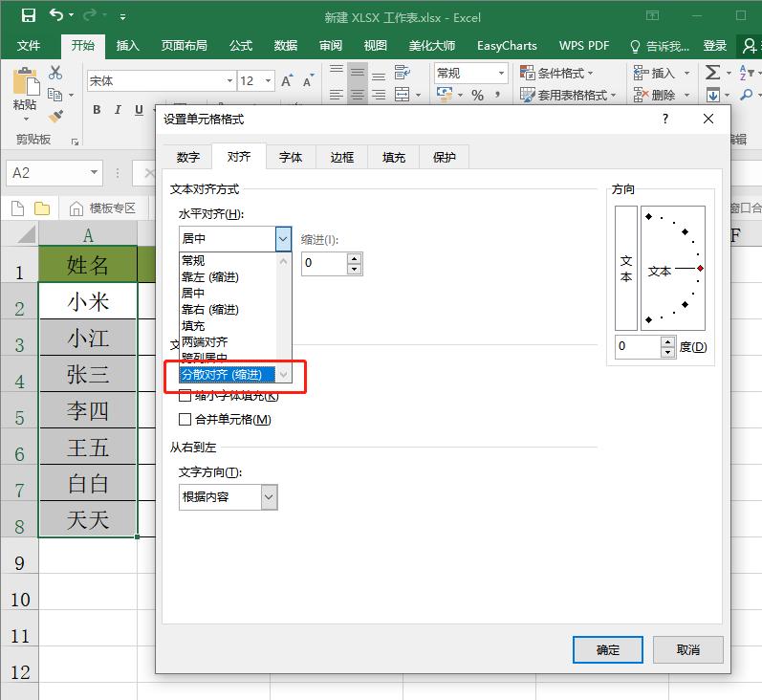This screenshot has height=700, width=762.
Task: Click the 确定 button
Action: click(x=607, y=650)
